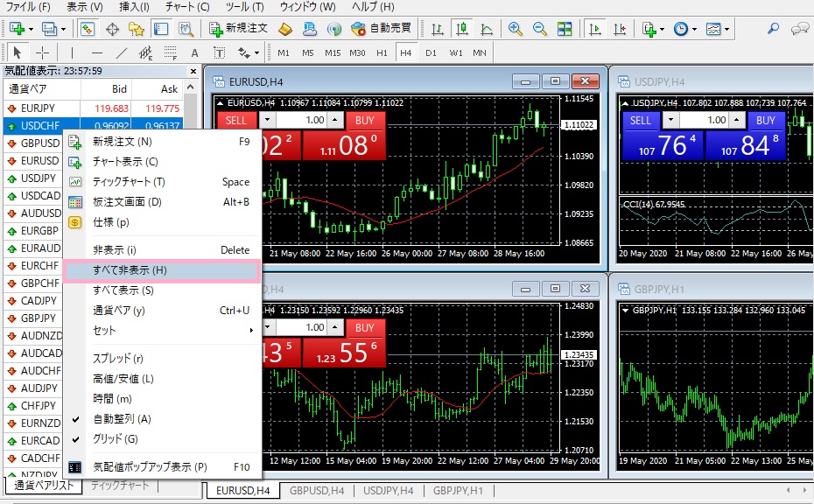Switch timeframe to W1

click(456, 52)
